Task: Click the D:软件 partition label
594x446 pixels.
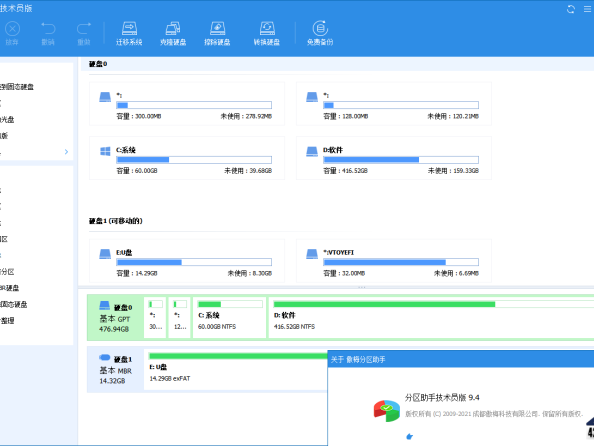Action: pos(333,150)
